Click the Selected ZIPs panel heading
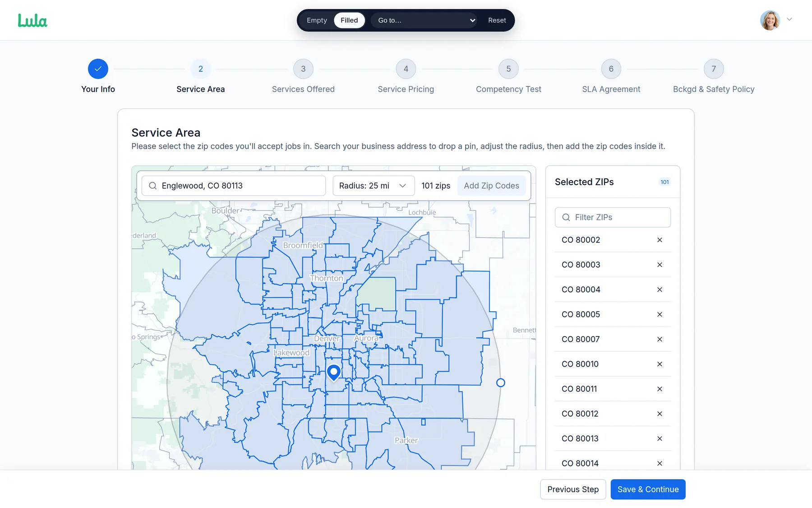812x508 pixels. click(584, 182)
